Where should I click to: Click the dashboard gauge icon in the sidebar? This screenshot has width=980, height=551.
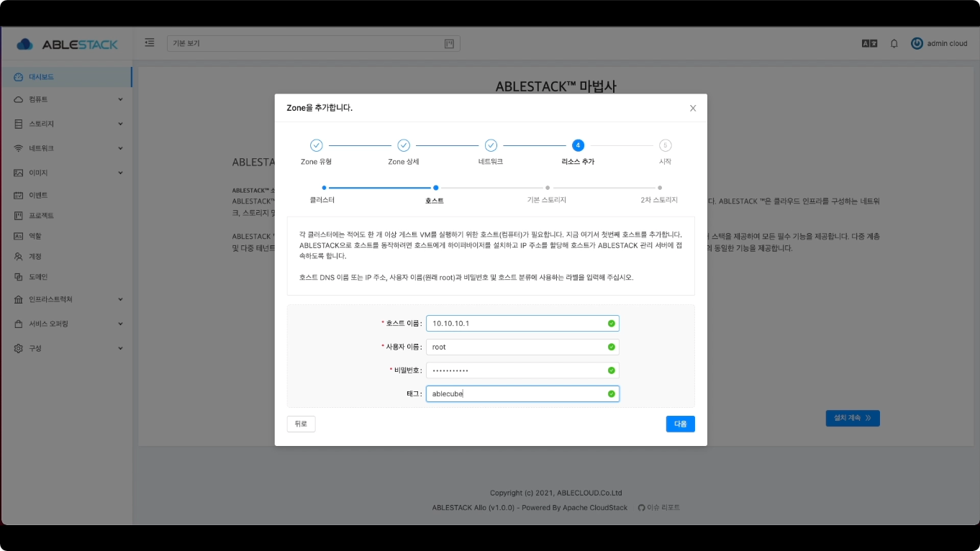click(19, 77)
